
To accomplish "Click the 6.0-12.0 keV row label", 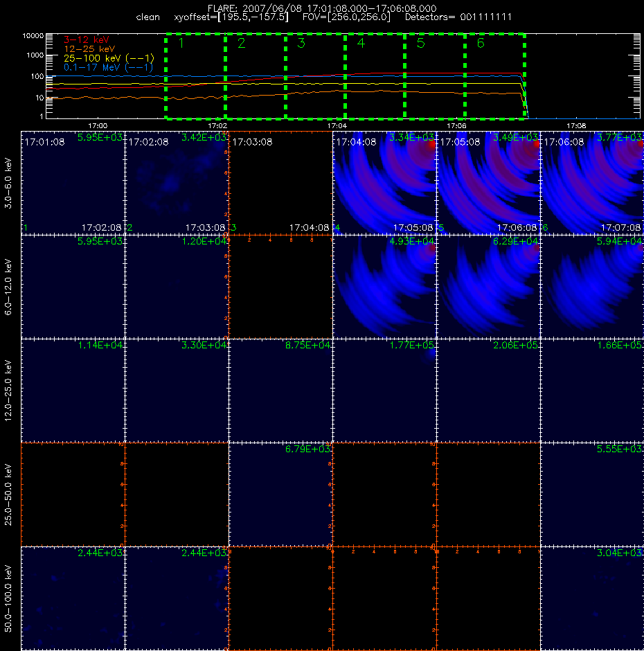I will click(8, 287).
